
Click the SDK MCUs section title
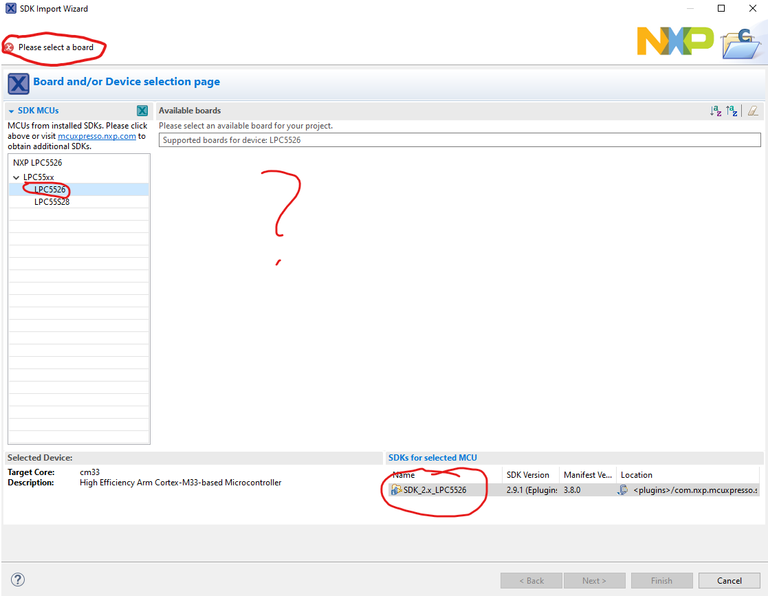(38, 111)
